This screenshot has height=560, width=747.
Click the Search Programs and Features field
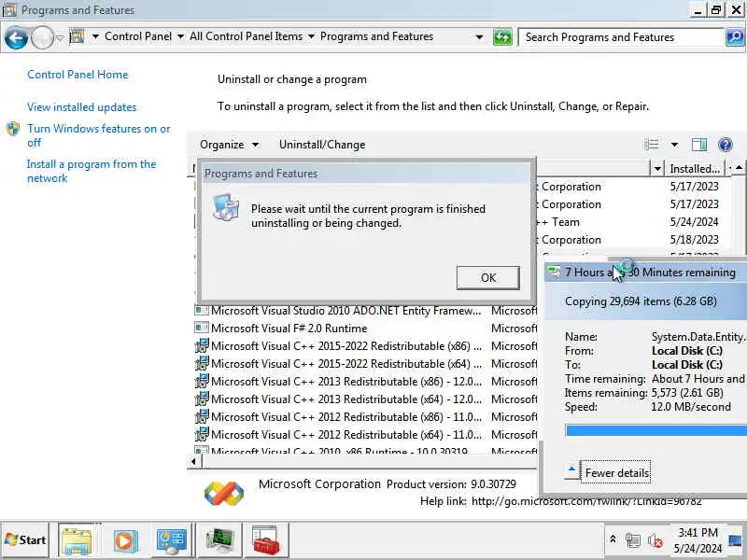(622, 37)
